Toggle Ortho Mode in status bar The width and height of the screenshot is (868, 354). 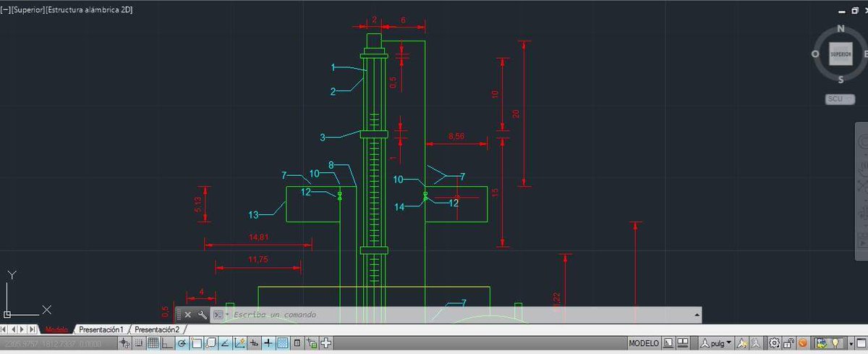pyautogui.click(x=167, y=343)
